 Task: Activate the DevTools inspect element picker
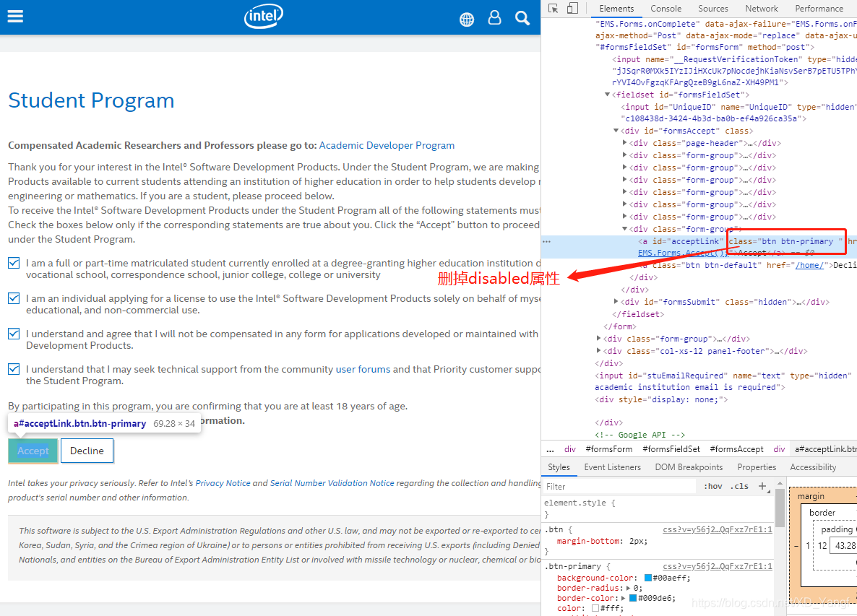(553, 8)
